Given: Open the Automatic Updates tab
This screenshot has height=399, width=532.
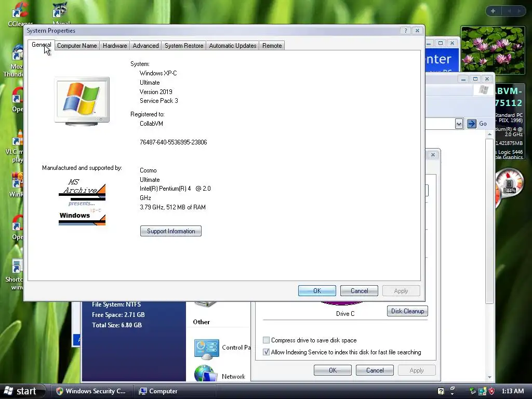Looking at the screenshot, I should 232,46.
